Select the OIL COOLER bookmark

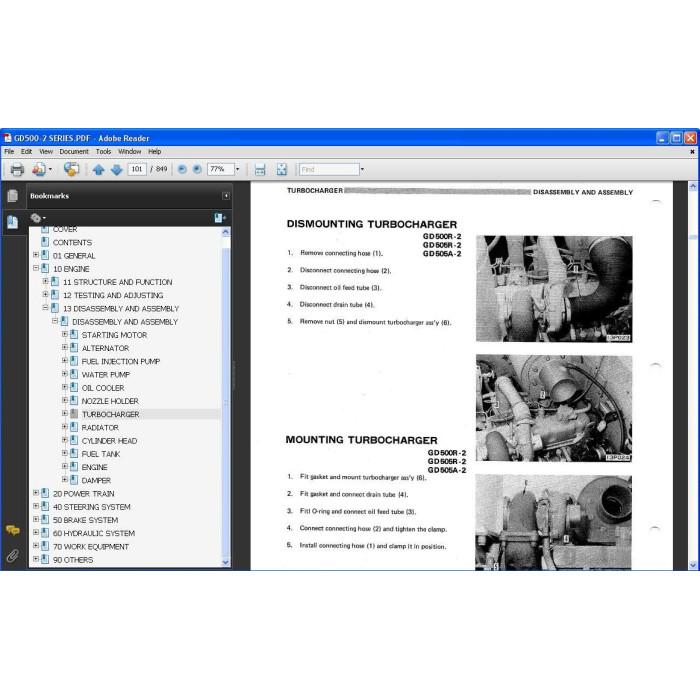(x=103, y=388)
